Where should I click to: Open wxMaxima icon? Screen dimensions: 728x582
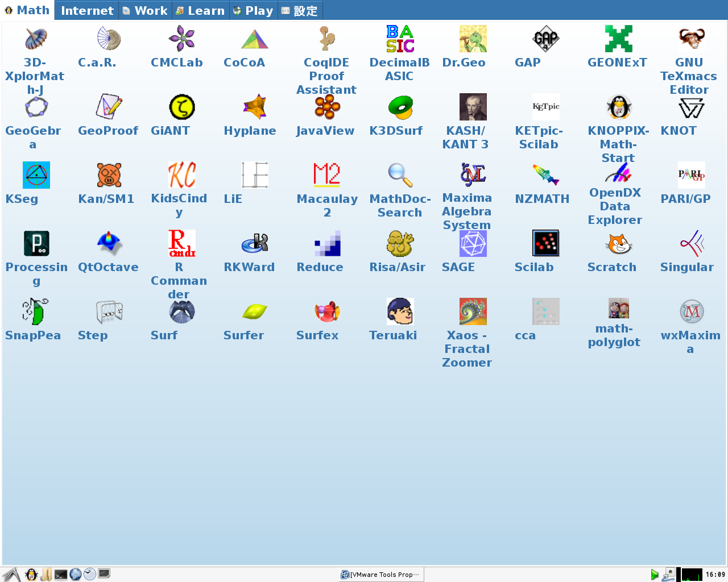692,311
